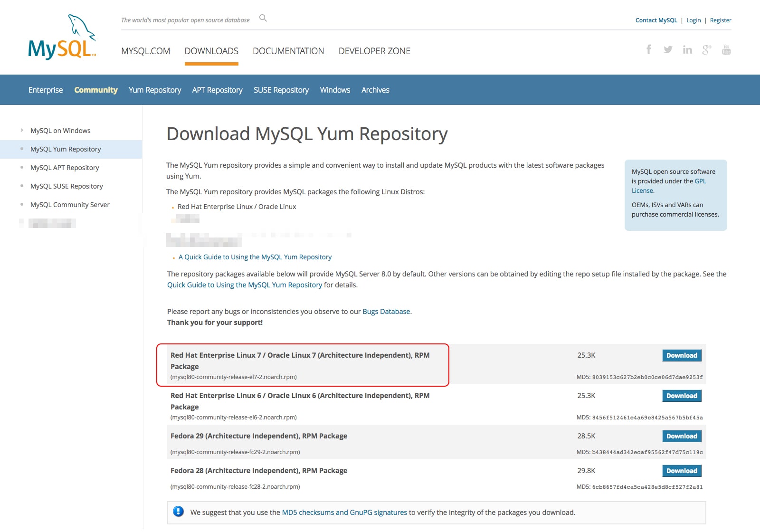Download the Fedora 29 RPM package
The image size is (760, 532).
pyautogui.click(x=682, y=436)
